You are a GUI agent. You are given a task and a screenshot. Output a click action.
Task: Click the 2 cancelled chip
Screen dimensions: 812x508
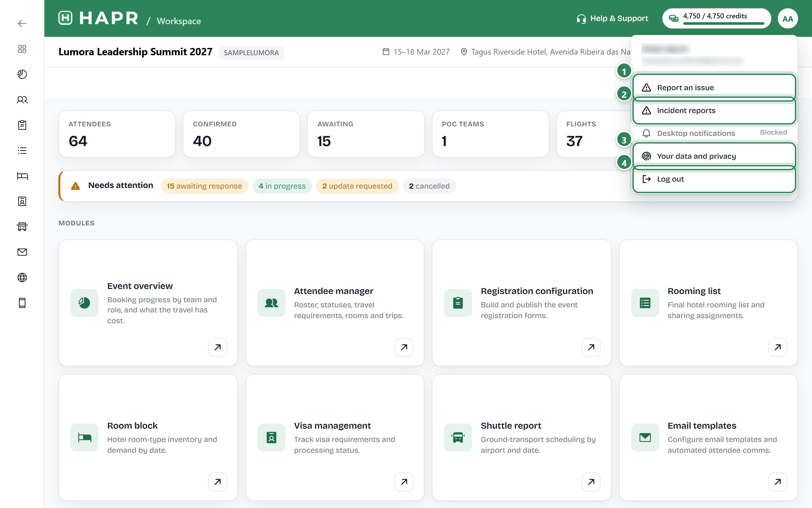tap(429, 186)
